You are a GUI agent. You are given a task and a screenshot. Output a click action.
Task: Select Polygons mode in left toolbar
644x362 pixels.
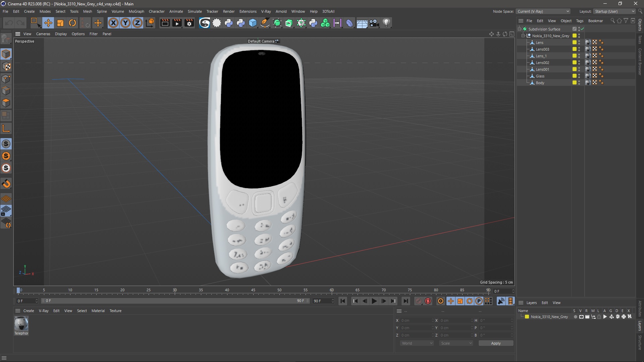point(6,103)
